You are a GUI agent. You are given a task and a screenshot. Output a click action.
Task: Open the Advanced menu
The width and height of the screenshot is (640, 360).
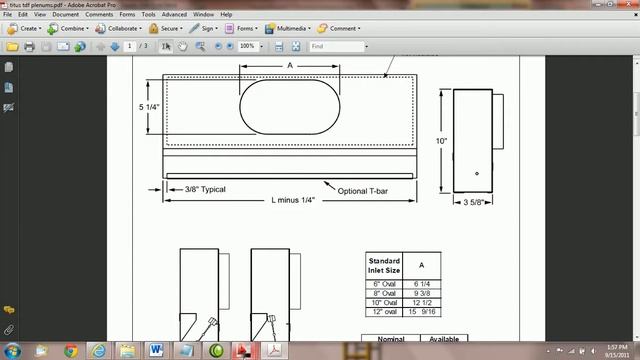click(x=174, y=14)
